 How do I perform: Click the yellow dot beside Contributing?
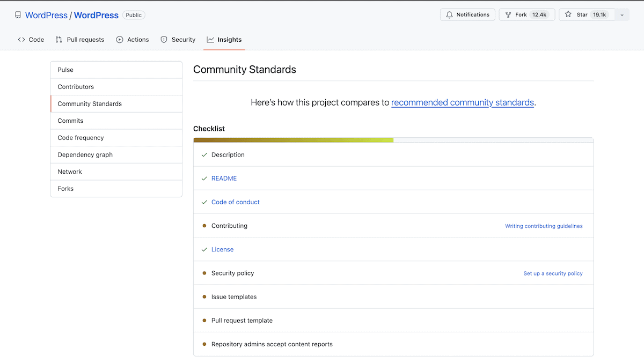tap(203, 225)
